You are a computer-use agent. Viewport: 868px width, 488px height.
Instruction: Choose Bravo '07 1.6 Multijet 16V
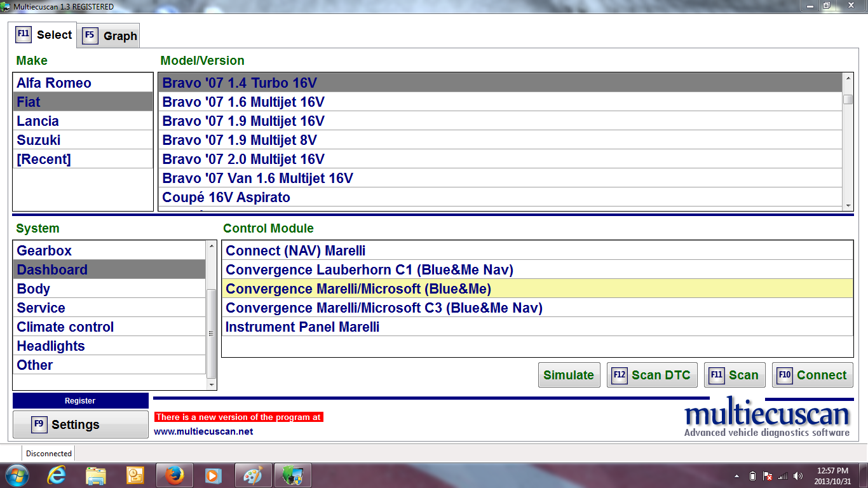[x=500, y=102]
